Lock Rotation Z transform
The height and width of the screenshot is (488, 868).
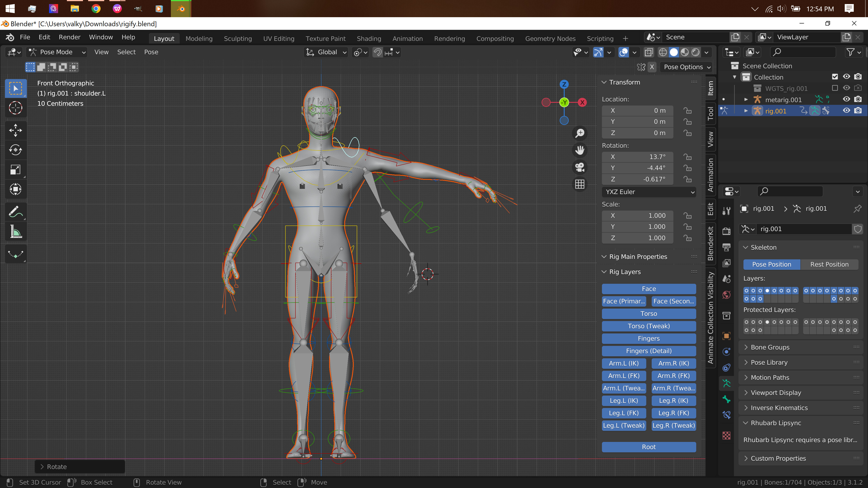(687, 179)
